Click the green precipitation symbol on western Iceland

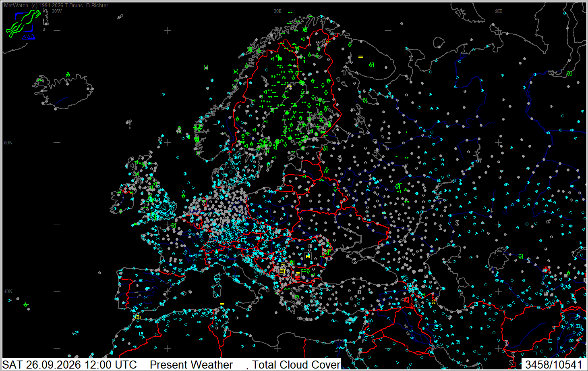coord(39,80)
